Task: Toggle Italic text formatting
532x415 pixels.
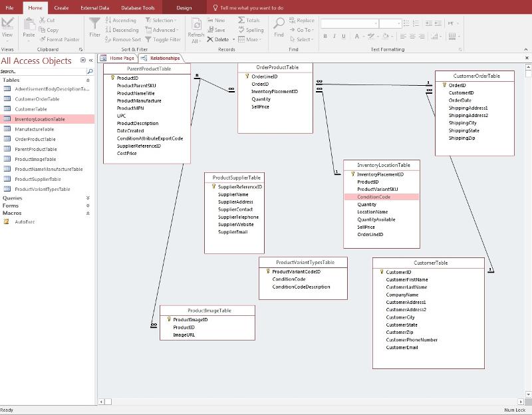Action: point(334,37)
